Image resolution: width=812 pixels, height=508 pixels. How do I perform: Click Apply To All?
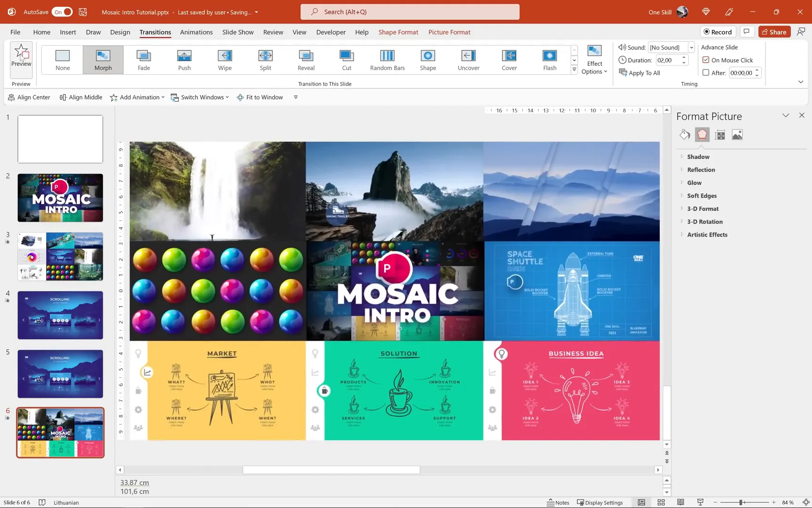click(640, 72)
